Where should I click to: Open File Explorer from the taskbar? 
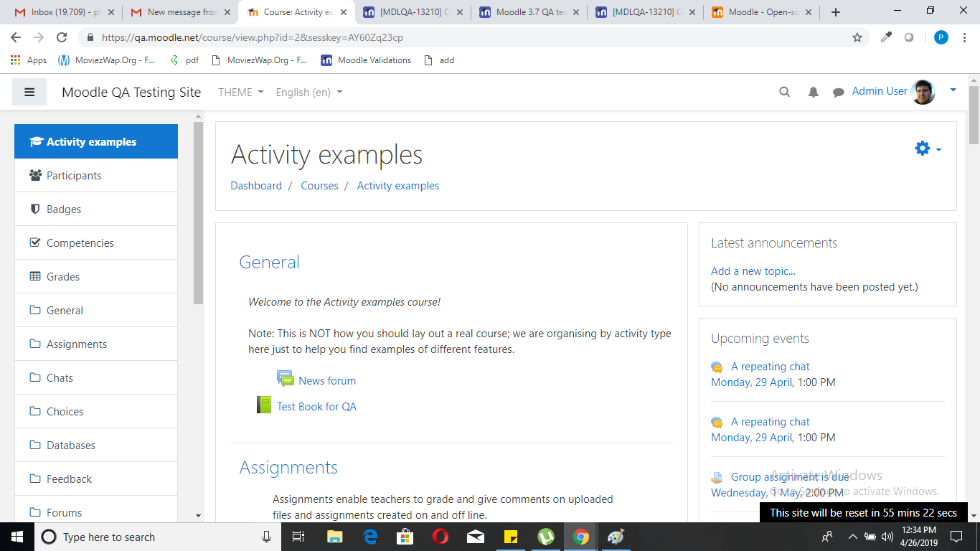point(335,537)
